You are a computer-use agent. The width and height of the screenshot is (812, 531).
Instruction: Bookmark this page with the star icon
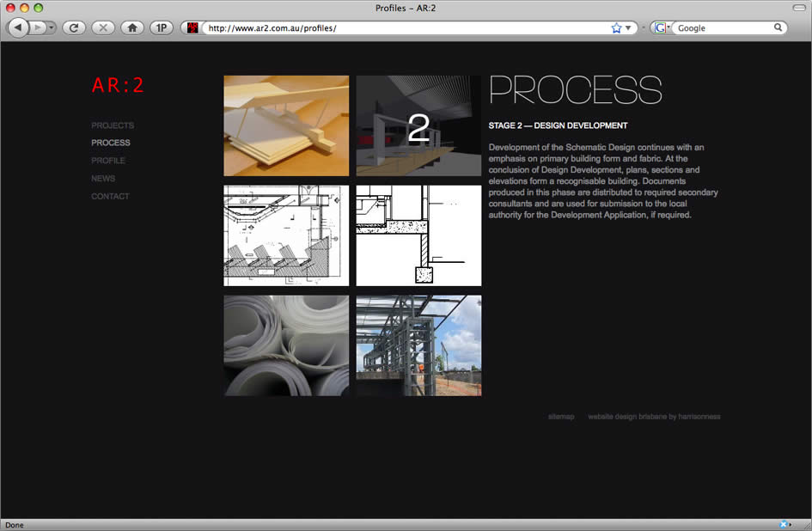click(616, 28)
